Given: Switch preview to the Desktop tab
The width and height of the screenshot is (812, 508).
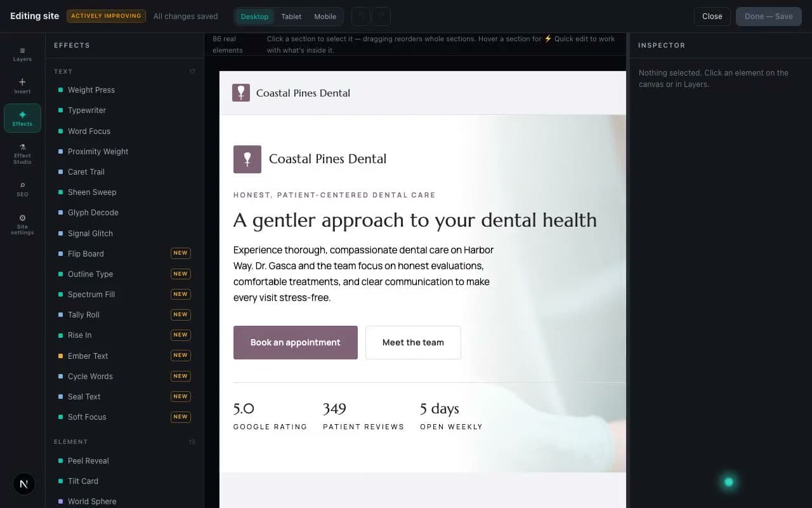Looking at the screenshot, I should tap(254, 17).
